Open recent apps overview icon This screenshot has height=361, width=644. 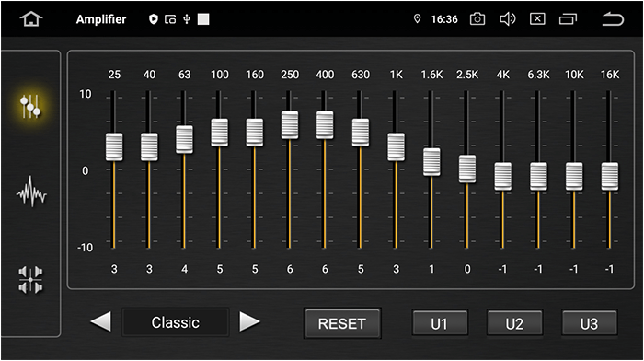[568, 19]
